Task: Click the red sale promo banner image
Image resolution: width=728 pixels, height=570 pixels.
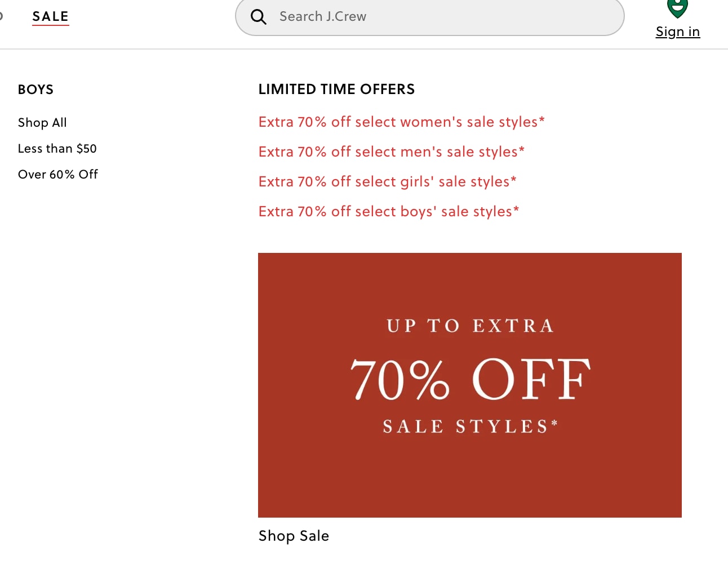Action: click(x=470, y=385)
